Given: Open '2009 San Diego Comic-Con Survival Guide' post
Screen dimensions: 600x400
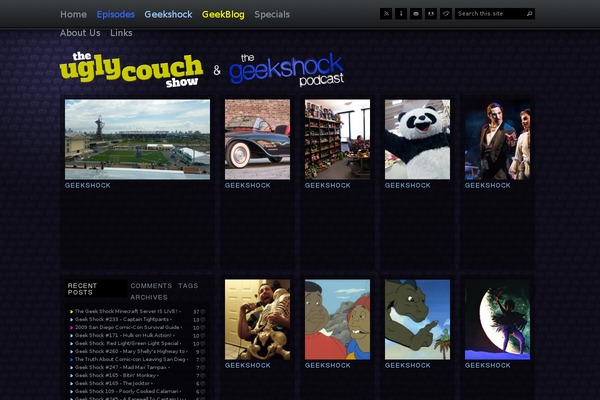Looking at the screenshot, I should [x=127, y=328].
